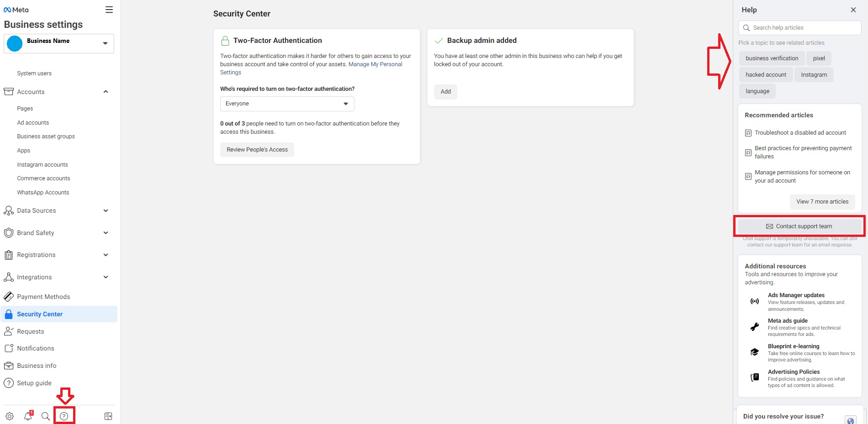Screen dimensions: 868x424
Task: Select the hacked account topic chip
Action: (x=766, y=75)
